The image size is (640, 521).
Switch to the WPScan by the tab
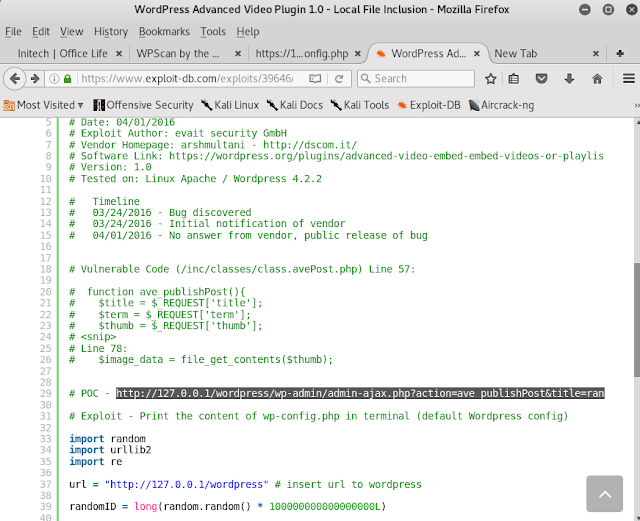coord(186,53)
